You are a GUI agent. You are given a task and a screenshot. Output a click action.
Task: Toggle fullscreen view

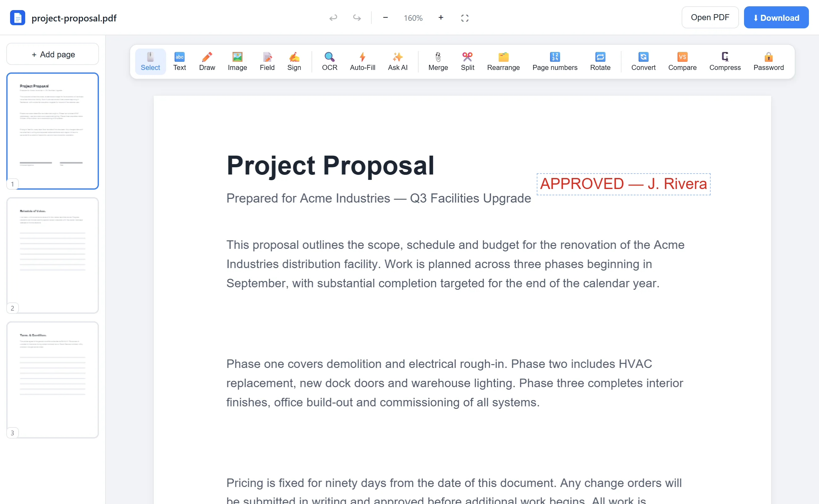coord(465,18)
